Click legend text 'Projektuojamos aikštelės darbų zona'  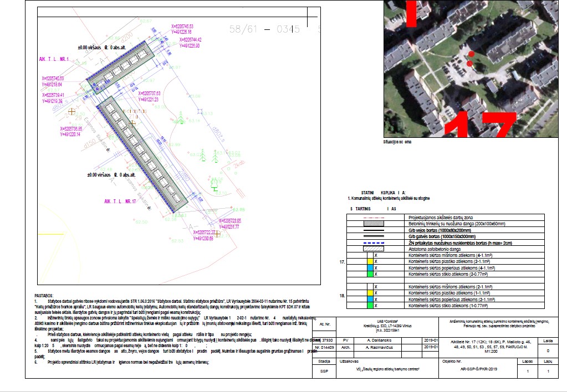[x=441, y=218]
